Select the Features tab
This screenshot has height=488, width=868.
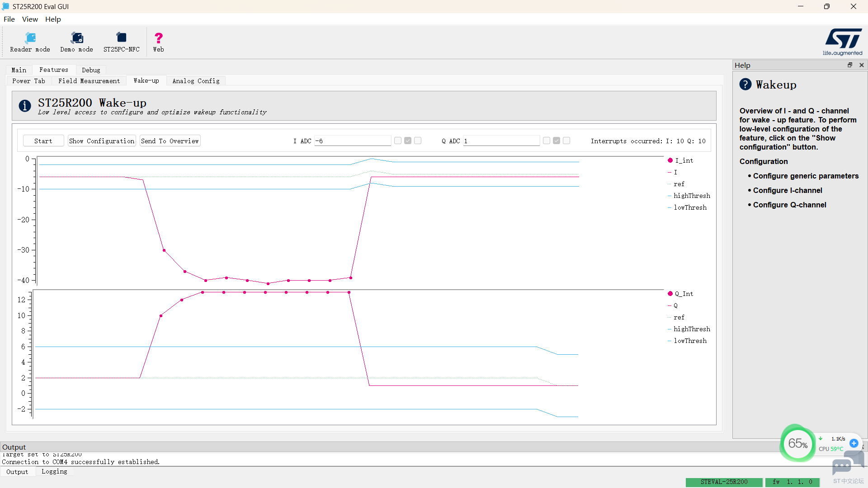coord(54,70)
